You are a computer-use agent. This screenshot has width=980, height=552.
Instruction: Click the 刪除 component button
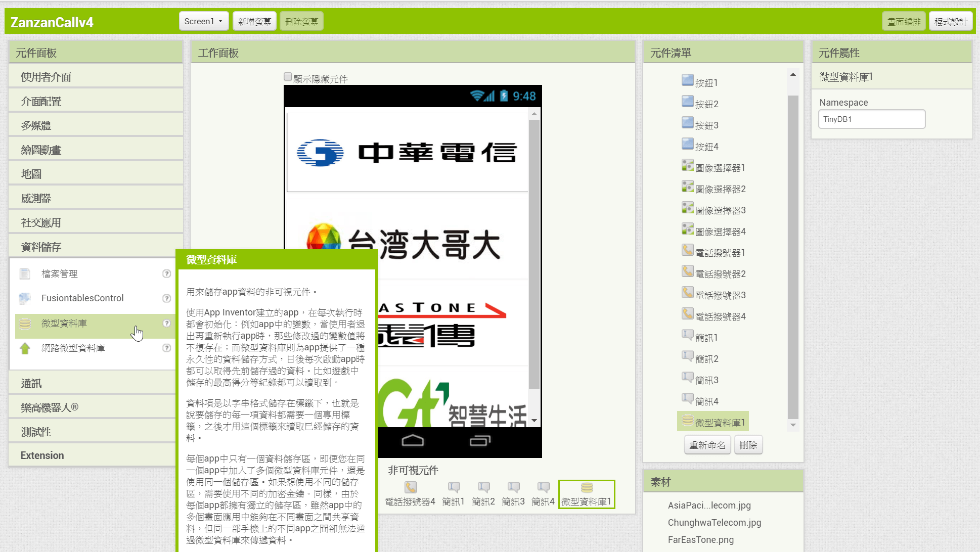(748, 445)
